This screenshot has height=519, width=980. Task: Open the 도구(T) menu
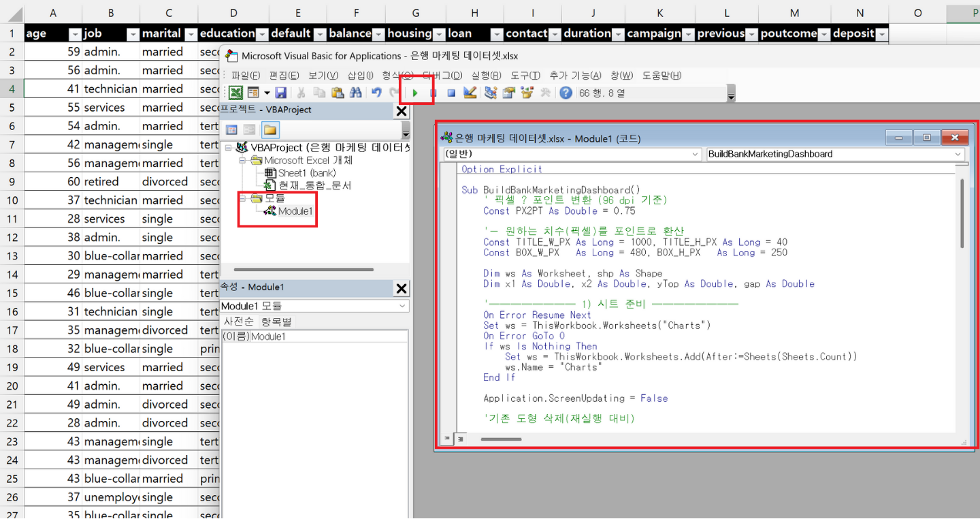coord(525,76)
